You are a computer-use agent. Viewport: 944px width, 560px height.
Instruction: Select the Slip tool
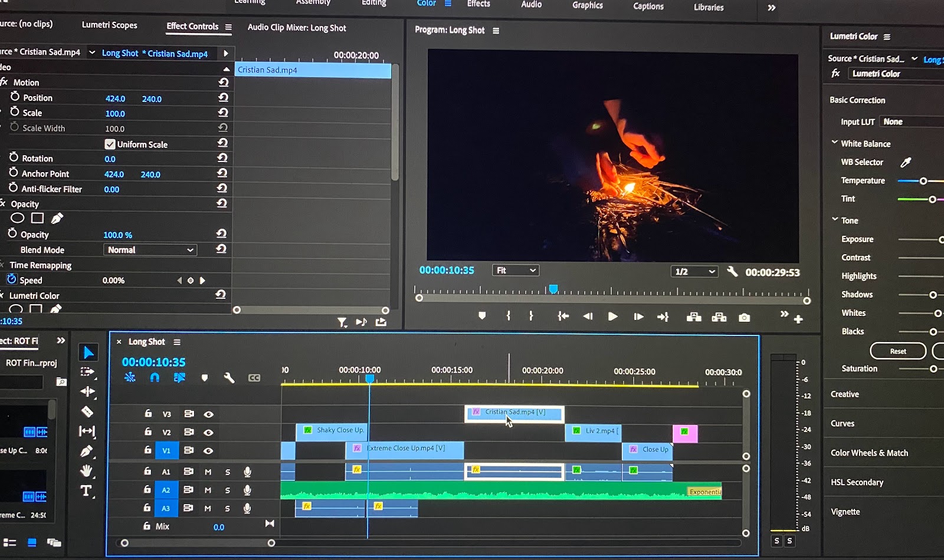[x=87, y=431]
